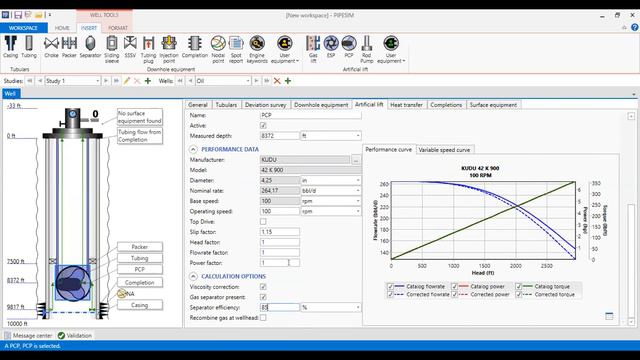Enable Recombine gas at wellhead
The width and height of the screenshot is (640, 360).
263,318
